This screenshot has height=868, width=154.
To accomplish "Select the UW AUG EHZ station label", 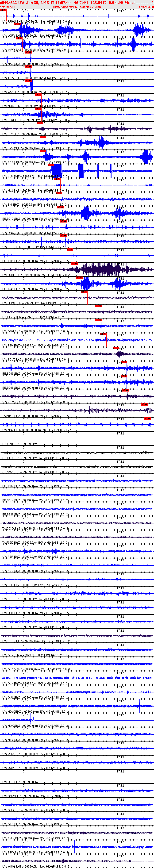I will tap(35, 571).
